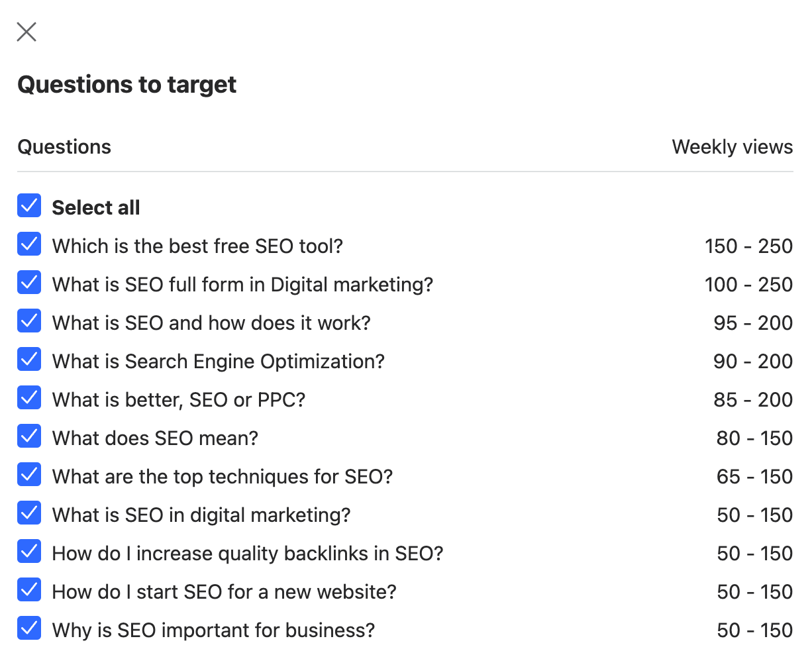Uncheck 'What is better, SEO or PPC?'
This screenshot has height=653, width=812.
point(29,398)
